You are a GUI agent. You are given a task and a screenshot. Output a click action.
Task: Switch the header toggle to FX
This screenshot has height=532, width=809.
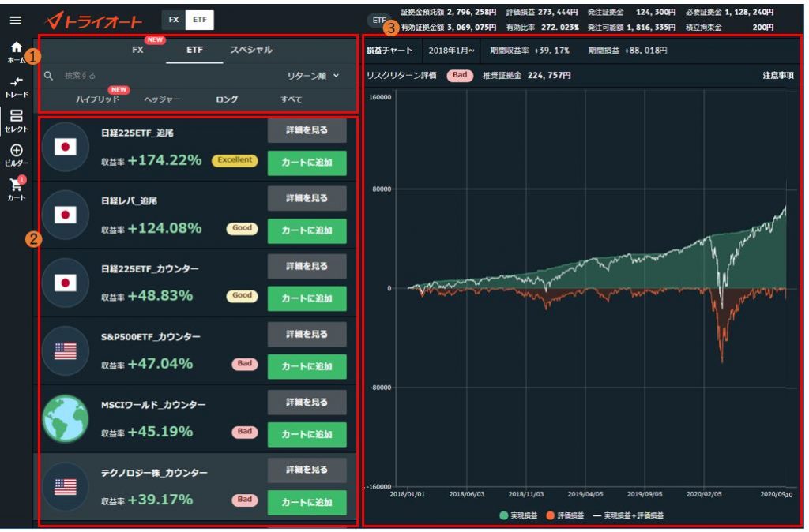coord(174,20)
